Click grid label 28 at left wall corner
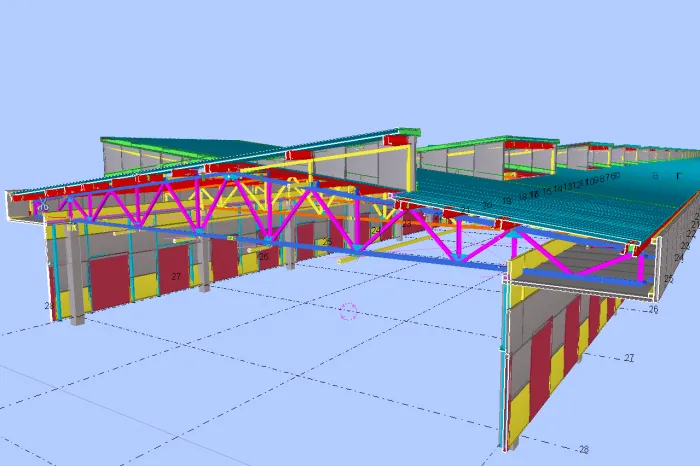Image resolution: width=700 pixels, height=466 pixels. pos(48,305)
